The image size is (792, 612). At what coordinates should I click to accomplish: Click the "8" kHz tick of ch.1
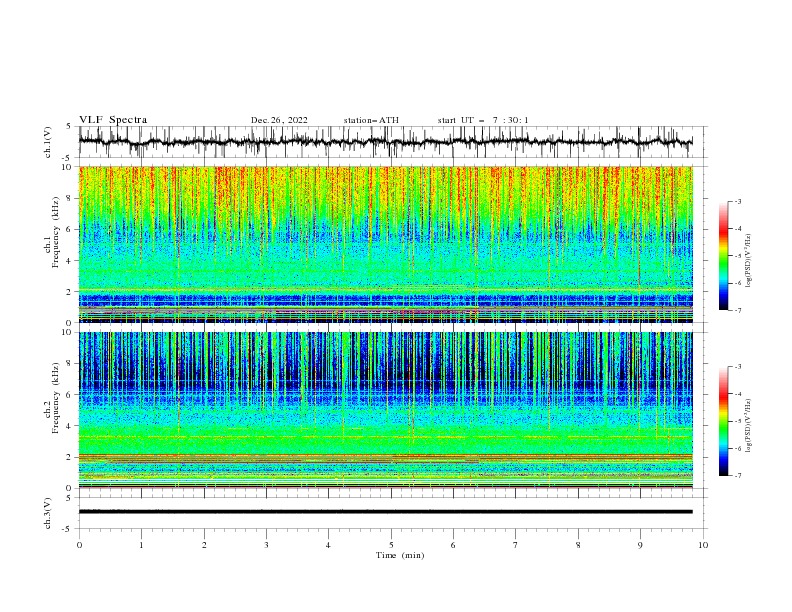tap(70, 198)
